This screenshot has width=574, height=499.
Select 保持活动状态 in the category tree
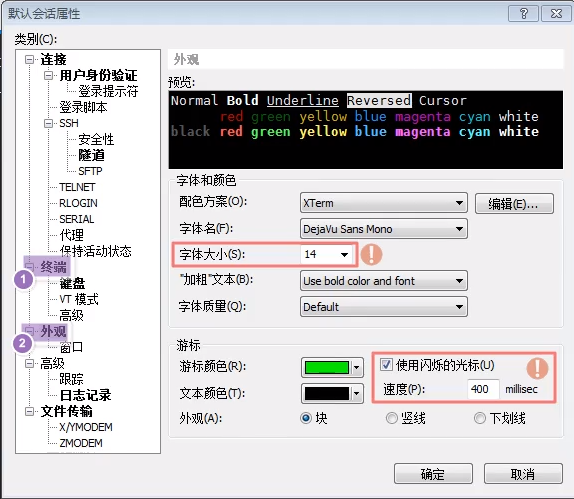pyautogui.click(x=95, y=251)
